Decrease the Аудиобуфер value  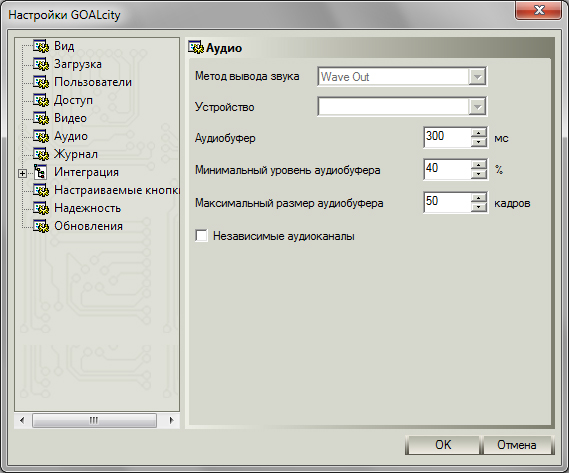click(479, 142)
